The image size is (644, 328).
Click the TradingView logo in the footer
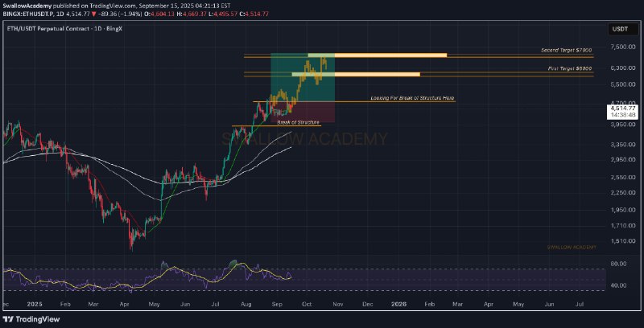[x=31, y=319]
